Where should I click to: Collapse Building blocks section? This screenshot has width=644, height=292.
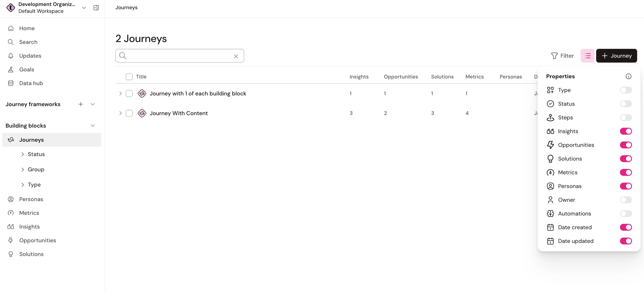pyautogui.click(x=93, y=125)
